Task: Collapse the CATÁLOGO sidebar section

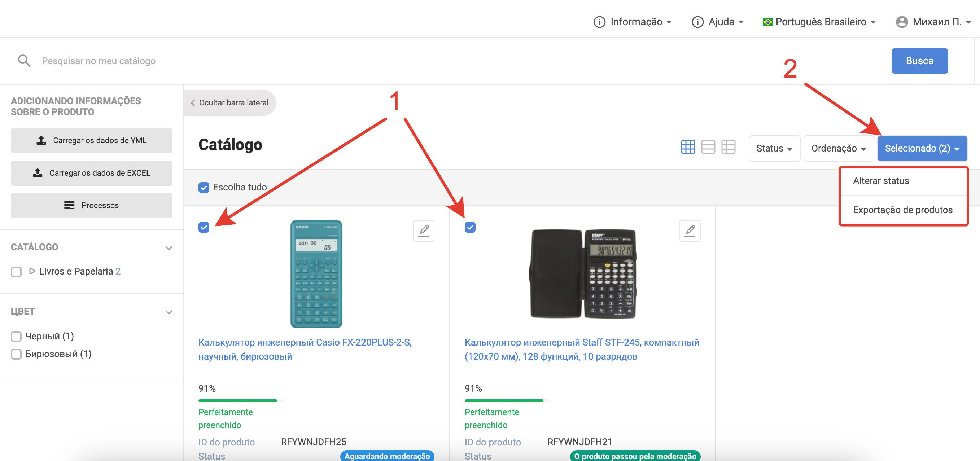Action: click(x=169, y=247)
